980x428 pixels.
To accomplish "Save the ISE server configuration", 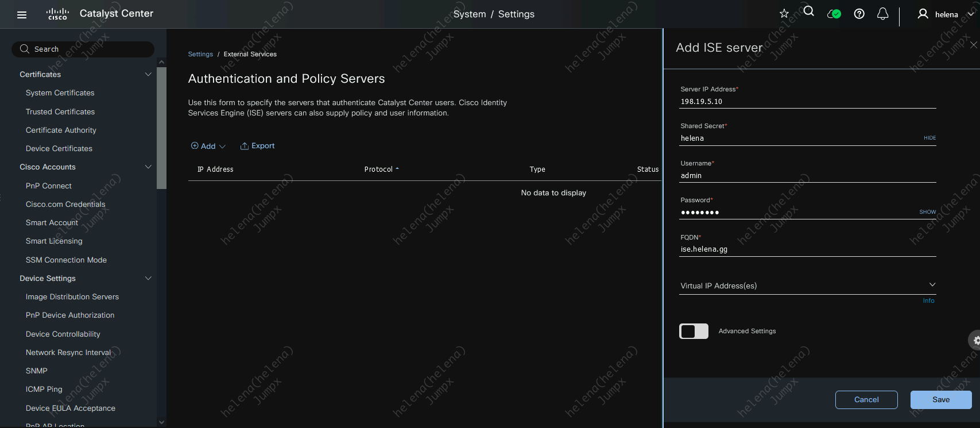I will click(940, 400).
